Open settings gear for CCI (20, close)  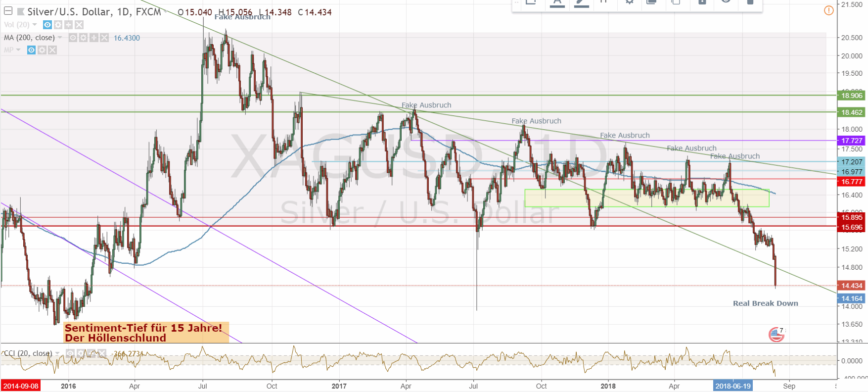81,353
